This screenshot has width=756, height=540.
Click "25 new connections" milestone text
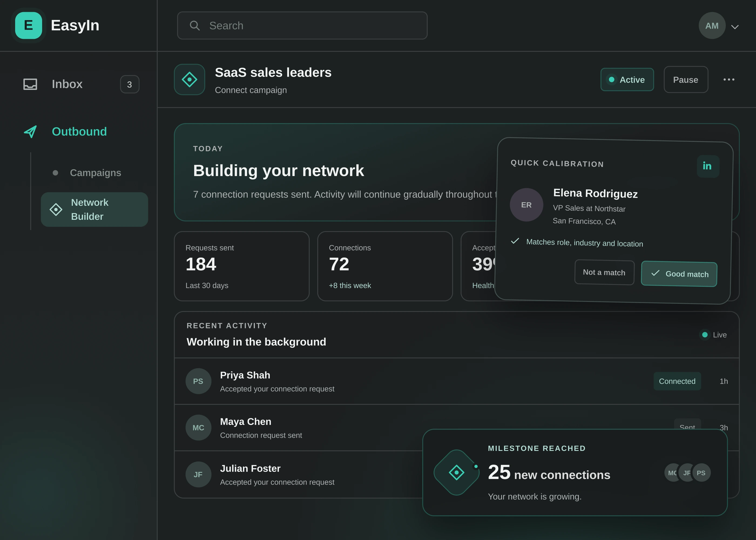[549, 473]
